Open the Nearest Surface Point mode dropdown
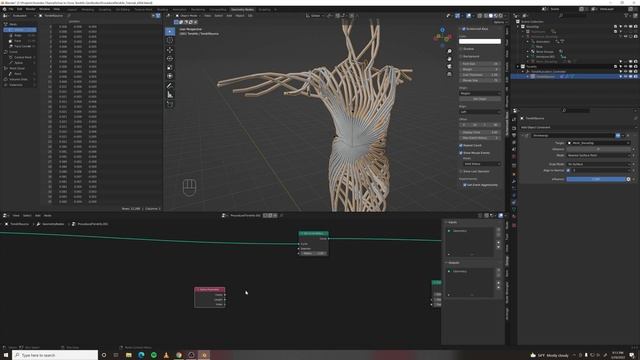640x360 pixels. point(598,155)
